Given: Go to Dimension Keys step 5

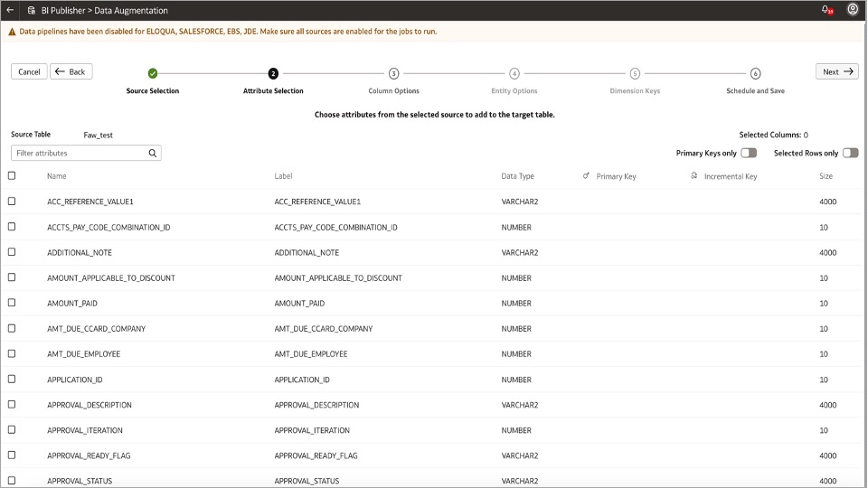Looking at the screenshot, I should (635, 73).
